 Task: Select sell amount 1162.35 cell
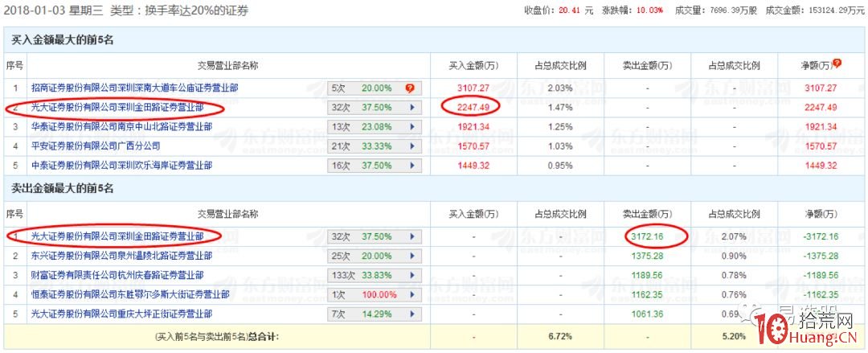point(648,295)
